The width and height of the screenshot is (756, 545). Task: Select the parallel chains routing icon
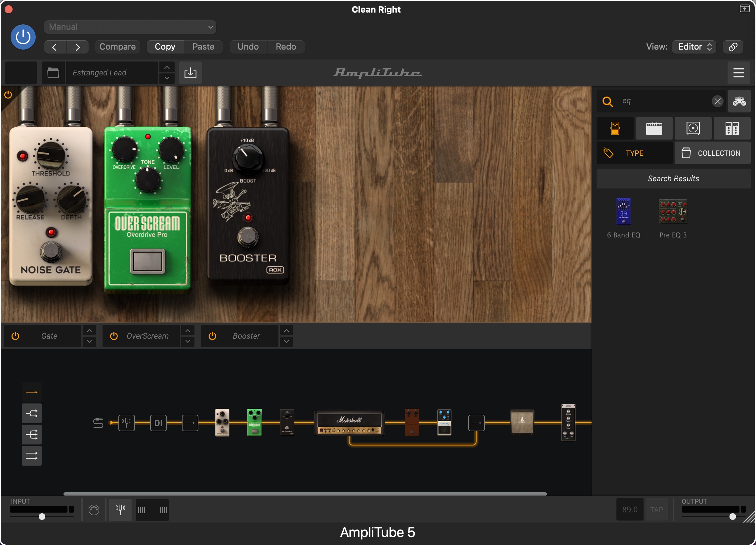pyautogui.click(x=32, y=456)
